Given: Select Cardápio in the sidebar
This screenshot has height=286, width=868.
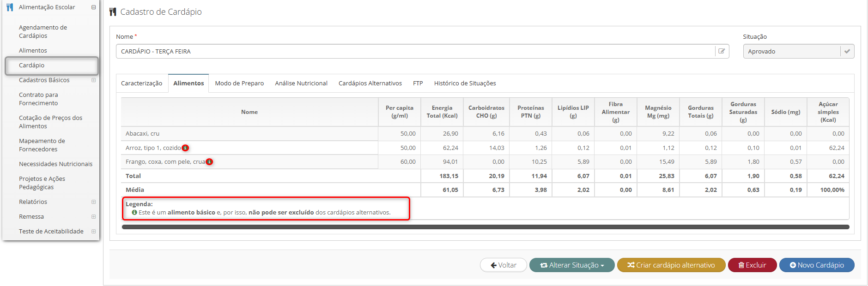Looking at the screenshot, I should 51,66.
